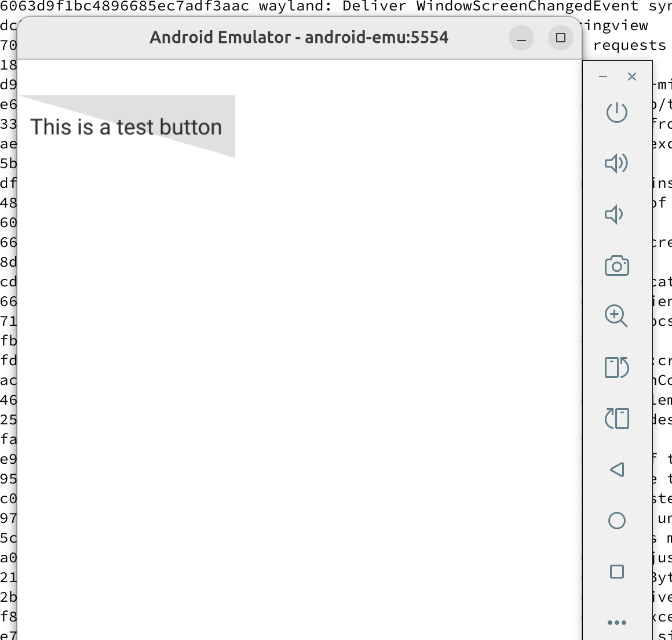Viewport: 672px width, 640px height.
Task: Click the "WindowScreenChangedEvent" text in the terminal
Action: tap(528, 6)
